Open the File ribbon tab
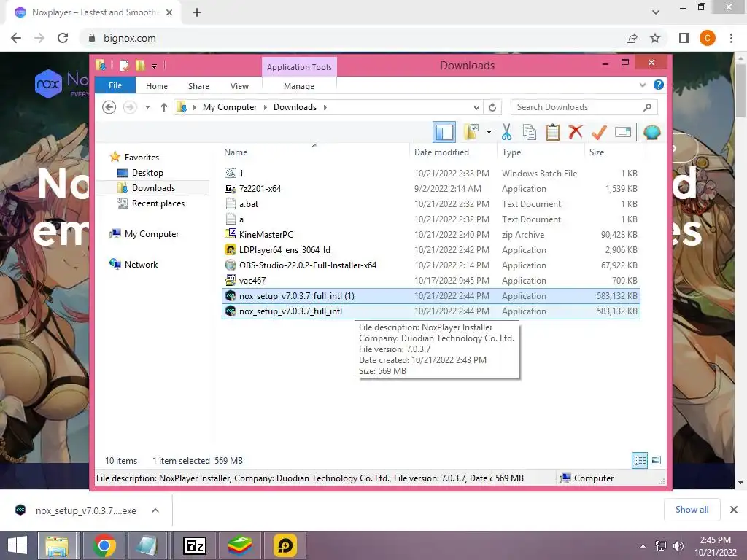 pos(115,86)
